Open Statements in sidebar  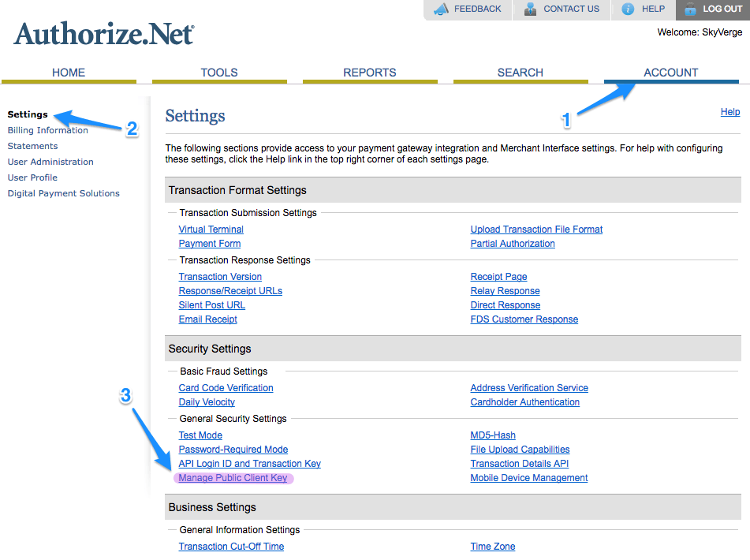coord(32,146)
